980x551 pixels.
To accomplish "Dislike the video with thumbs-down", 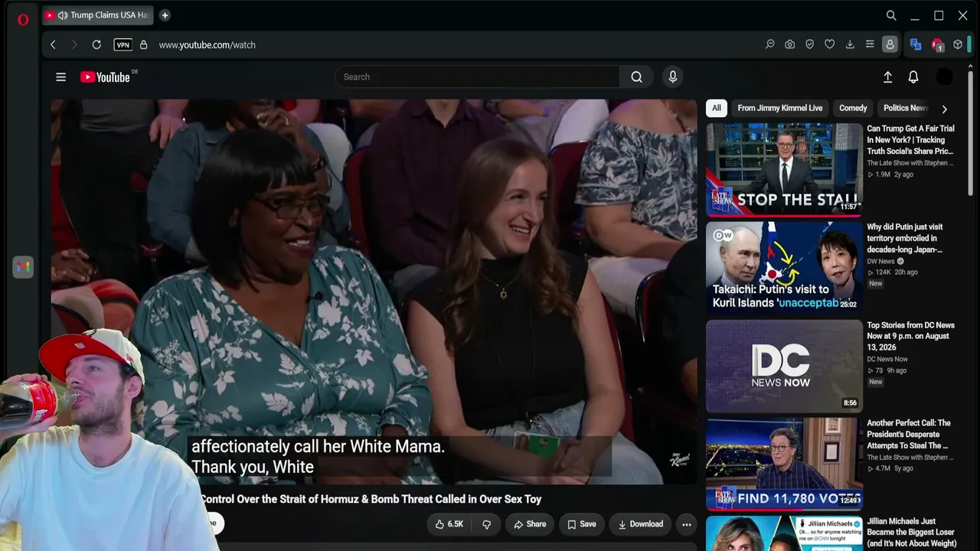I will pos(486,524).
